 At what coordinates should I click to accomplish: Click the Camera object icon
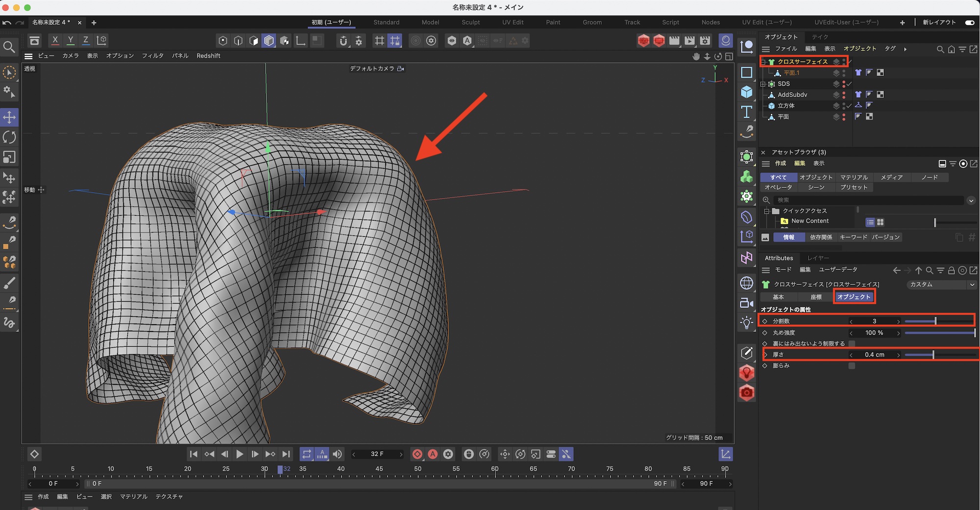tap(746, 303)
